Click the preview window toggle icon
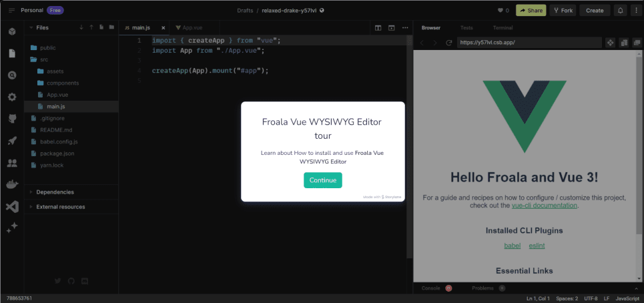Screen dimensions: 644x303 (392, 28)
